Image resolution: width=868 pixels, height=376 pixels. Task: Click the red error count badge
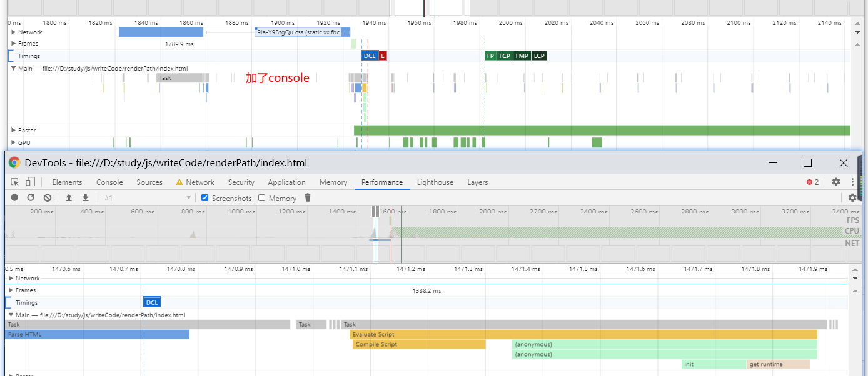pyautogui.click(x=813, y=182)
